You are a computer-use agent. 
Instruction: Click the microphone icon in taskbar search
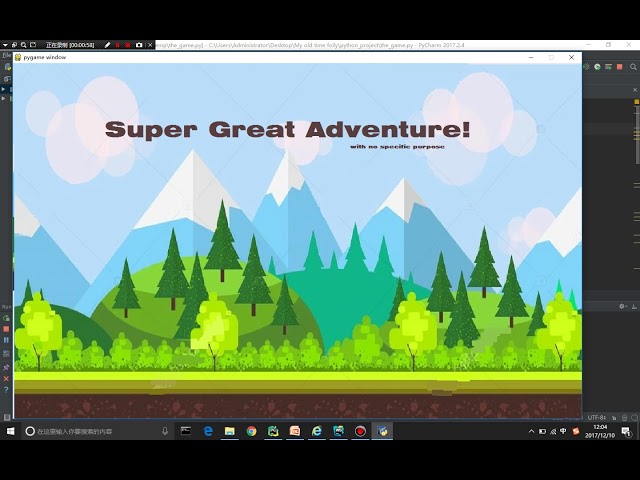click(165, 431)
